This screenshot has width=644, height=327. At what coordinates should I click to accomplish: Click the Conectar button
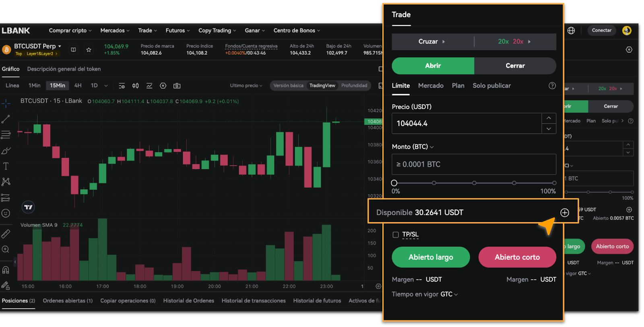tap(601, 31)
